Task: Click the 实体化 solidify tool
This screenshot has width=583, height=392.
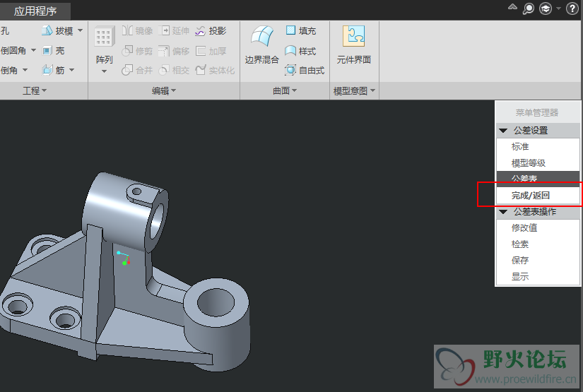Action: 215,70
